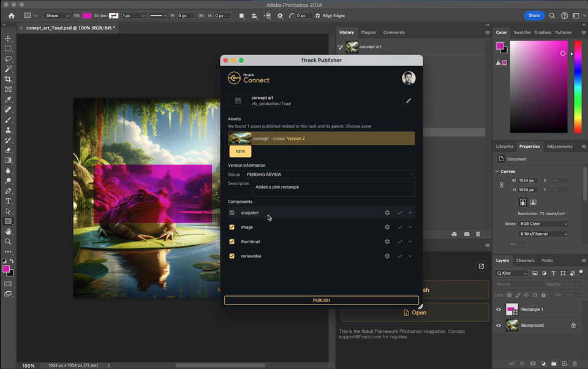Select the Hand tool
The height and width of the screenshot is (369, 588).
[x=8, y=232]
